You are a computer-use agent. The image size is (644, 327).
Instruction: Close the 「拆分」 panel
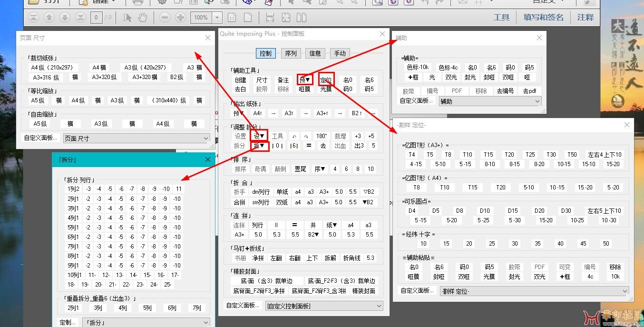(208, 159)
